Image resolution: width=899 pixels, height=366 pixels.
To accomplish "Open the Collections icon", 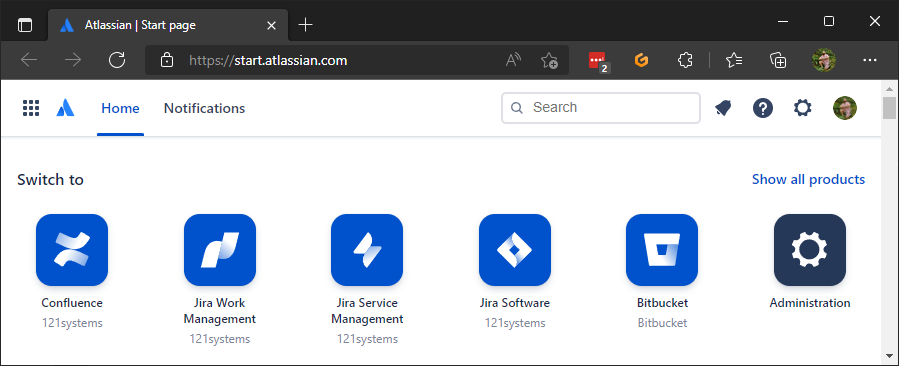I will click(x=778, y=60).
